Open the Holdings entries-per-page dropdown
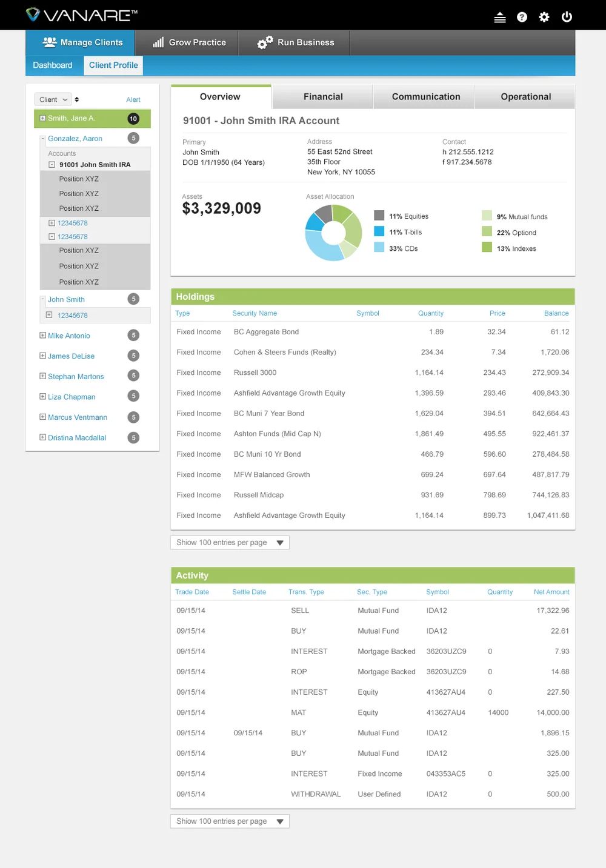 click(229, 542)
